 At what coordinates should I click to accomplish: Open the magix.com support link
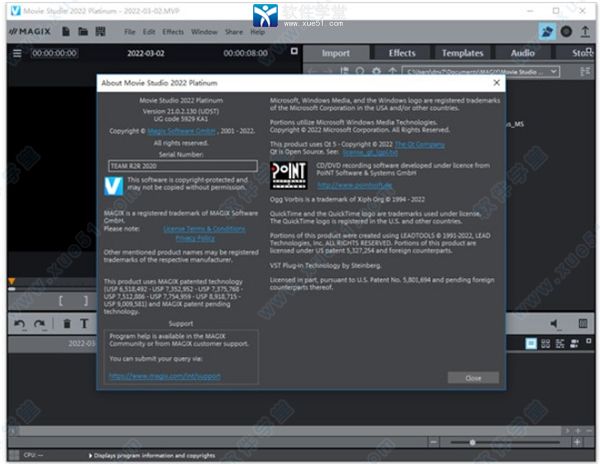pyautogui.click(x=165, y=376)
